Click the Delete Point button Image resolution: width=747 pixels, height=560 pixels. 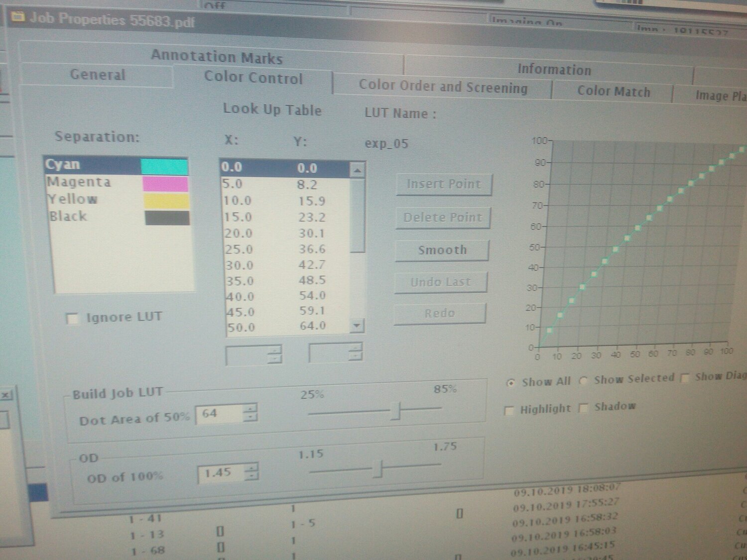443,218
